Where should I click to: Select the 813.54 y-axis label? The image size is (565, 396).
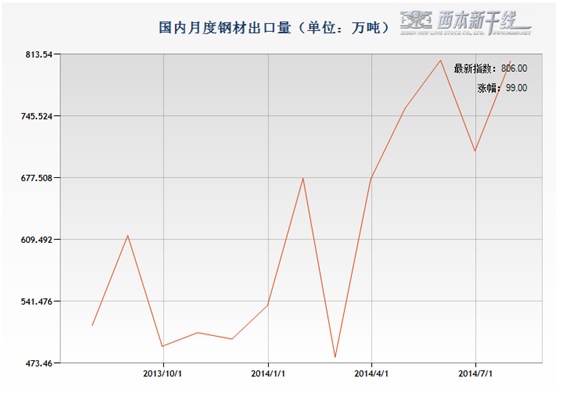(39, 54)
